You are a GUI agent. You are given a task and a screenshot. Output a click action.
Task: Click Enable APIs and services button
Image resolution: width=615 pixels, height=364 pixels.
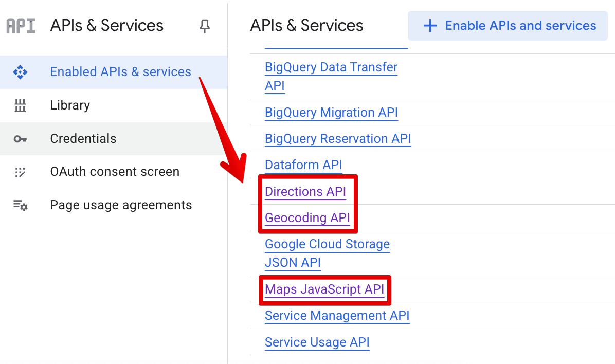tap(508, 26)
